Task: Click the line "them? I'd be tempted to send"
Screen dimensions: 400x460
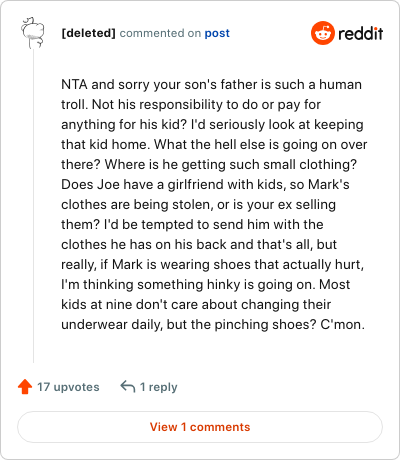Action: [x=192, y=224]
